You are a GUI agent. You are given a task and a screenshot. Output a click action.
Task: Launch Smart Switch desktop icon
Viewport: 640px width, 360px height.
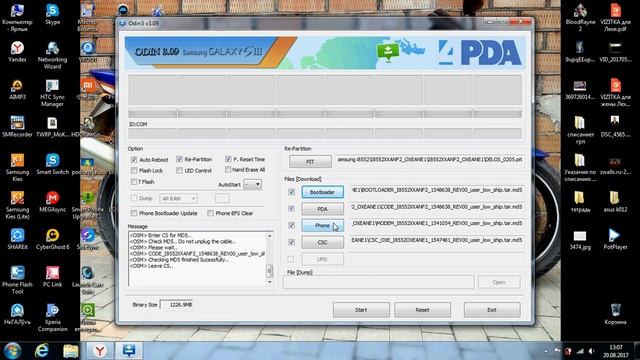click(52, 164)
